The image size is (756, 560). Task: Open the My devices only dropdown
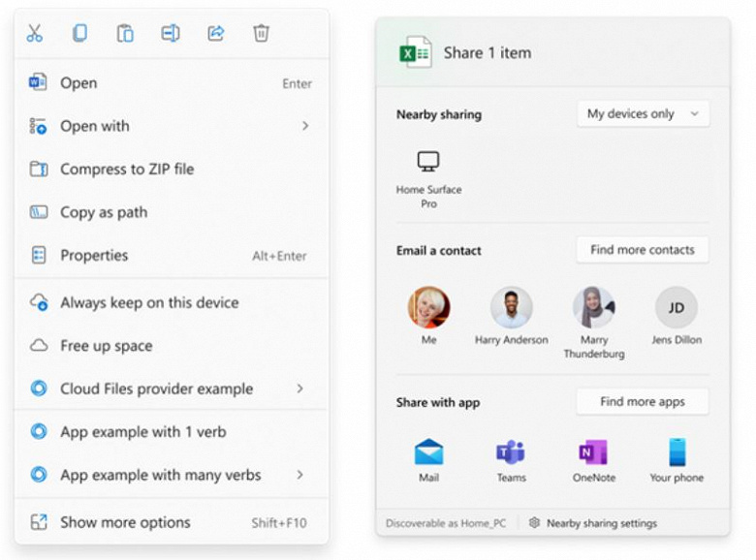(x=643, y=113)
